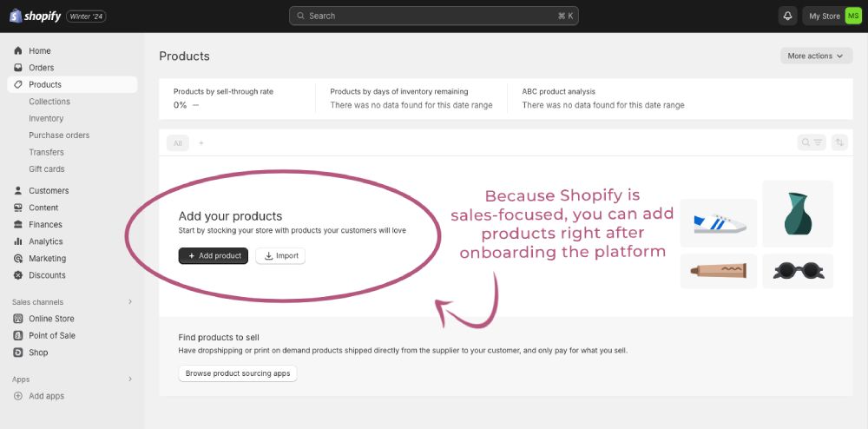Click the Shopify logo
Viewport: 868px width, 429px height.
[x=35, y=16]
